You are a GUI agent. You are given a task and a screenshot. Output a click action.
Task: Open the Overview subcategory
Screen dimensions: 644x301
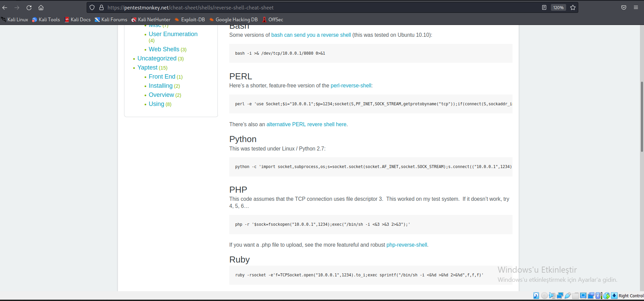[161, 95]
